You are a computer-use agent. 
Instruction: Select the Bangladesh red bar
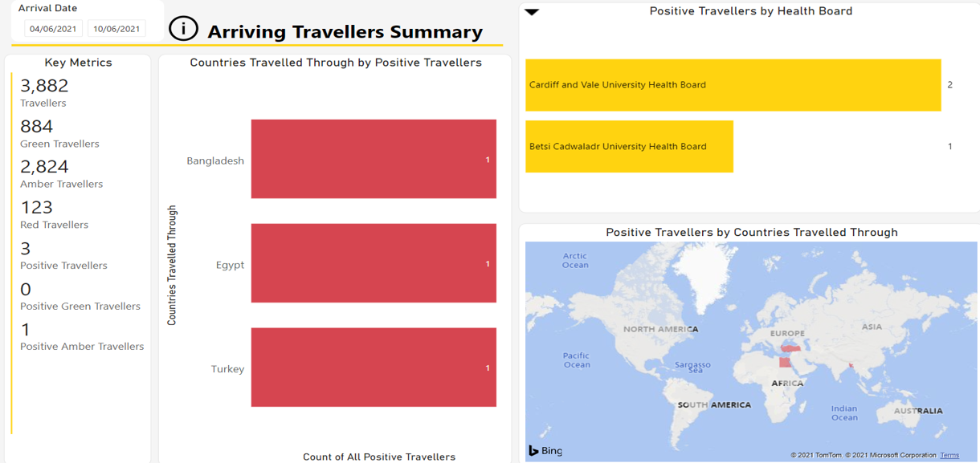[x=373, y=159]
